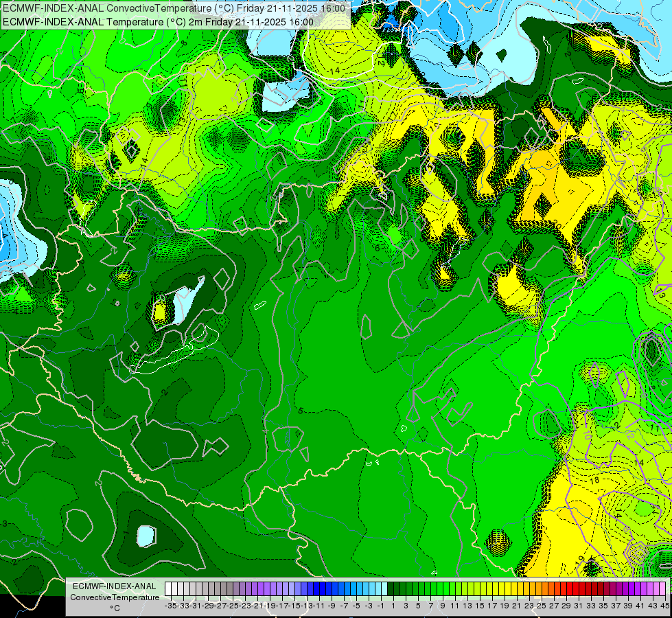Click the 6 contour label near map center-top

coord(377,248)
